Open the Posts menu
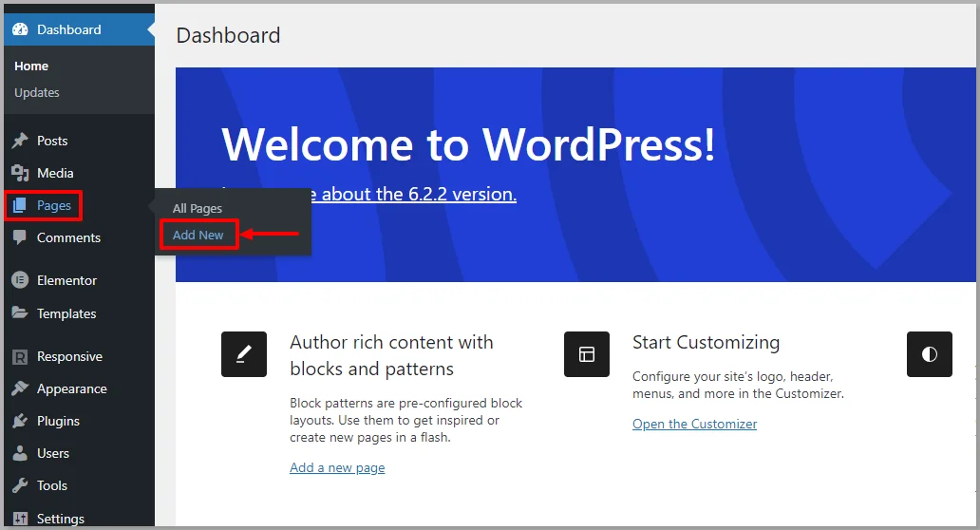 pos(52,141)
